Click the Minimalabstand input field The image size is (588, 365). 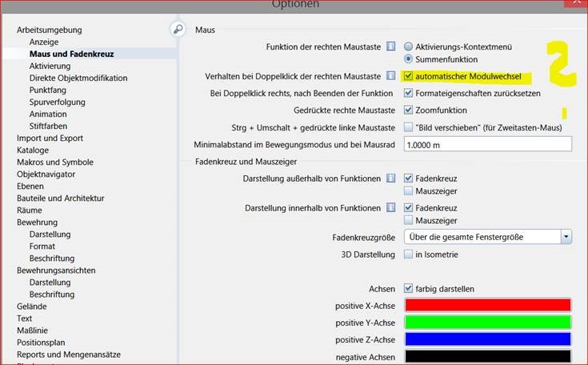coord(488,144)
